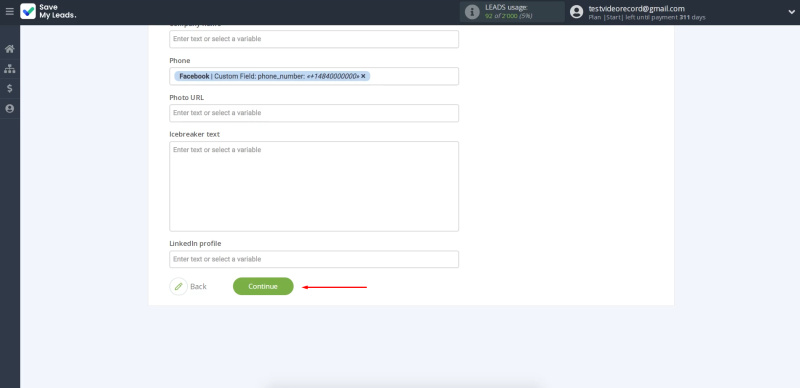Focus the Company name input field
This screenshot has height=388, width=800.
pos(314,39)
